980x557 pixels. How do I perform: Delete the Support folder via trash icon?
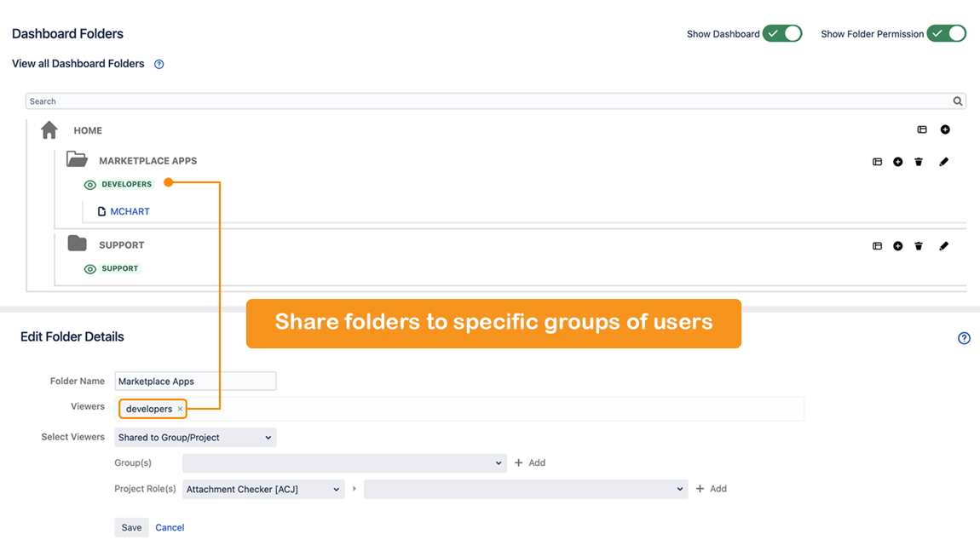pyautogui.click(x=919, y=246)
